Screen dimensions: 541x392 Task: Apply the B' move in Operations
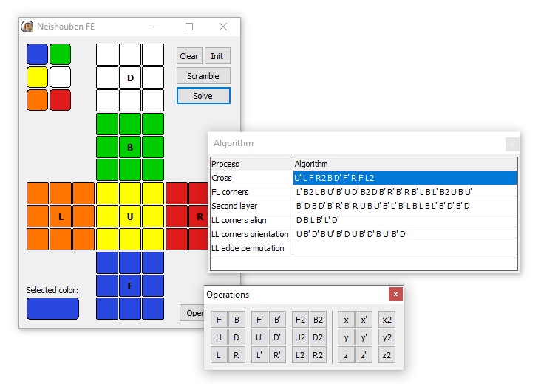(277, 320)
